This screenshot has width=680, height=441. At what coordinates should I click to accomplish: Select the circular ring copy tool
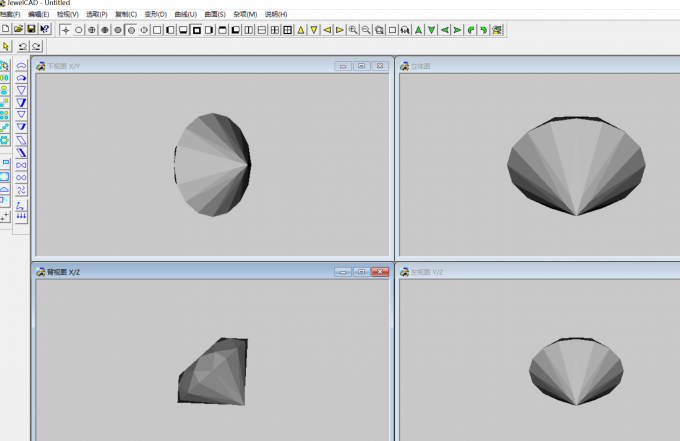click(4, 140)
